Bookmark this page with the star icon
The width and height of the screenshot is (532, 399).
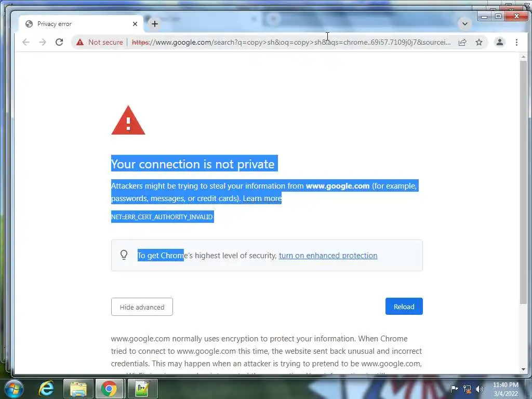pos(478,42)
